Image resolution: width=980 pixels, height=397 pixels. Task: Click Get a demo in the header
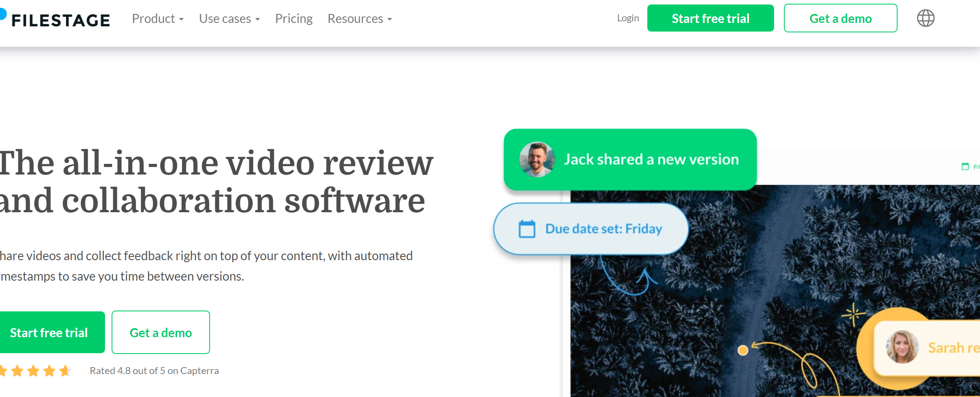[841, 18]
